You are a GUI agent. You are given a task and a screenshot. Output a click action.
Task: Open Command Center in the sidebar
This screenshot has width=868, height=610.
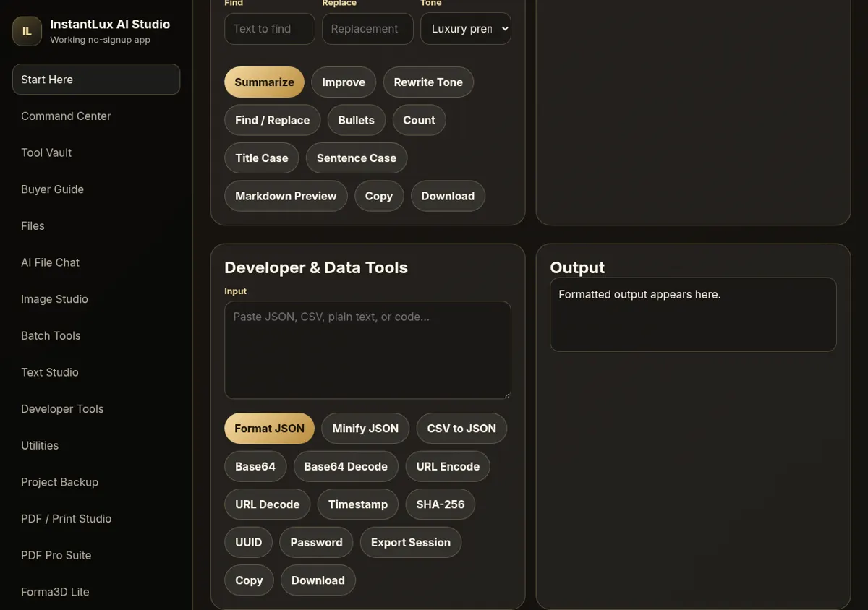click(96, 116)
